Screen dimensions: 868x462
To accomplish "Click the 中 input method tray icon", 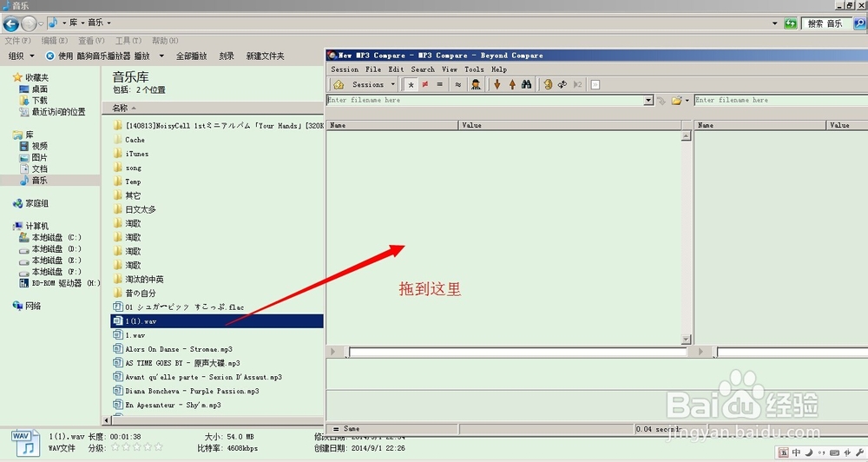I will point(796,452).
